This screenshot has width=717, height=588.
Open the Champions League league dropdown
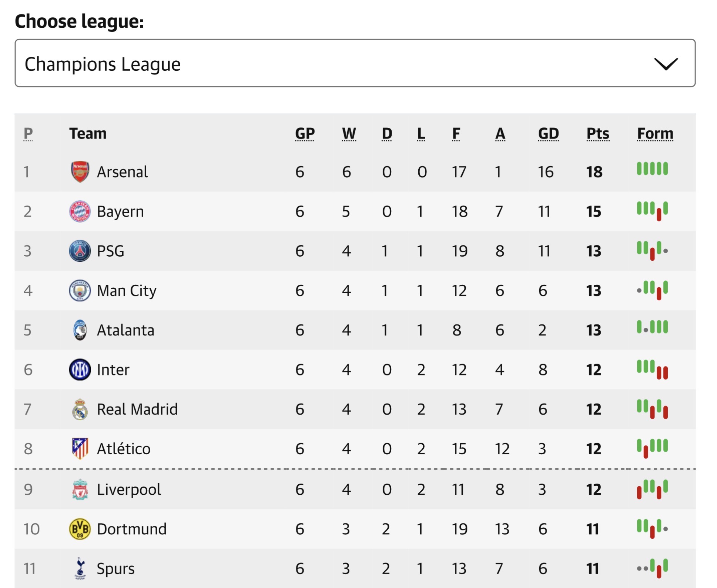[355, 63]
